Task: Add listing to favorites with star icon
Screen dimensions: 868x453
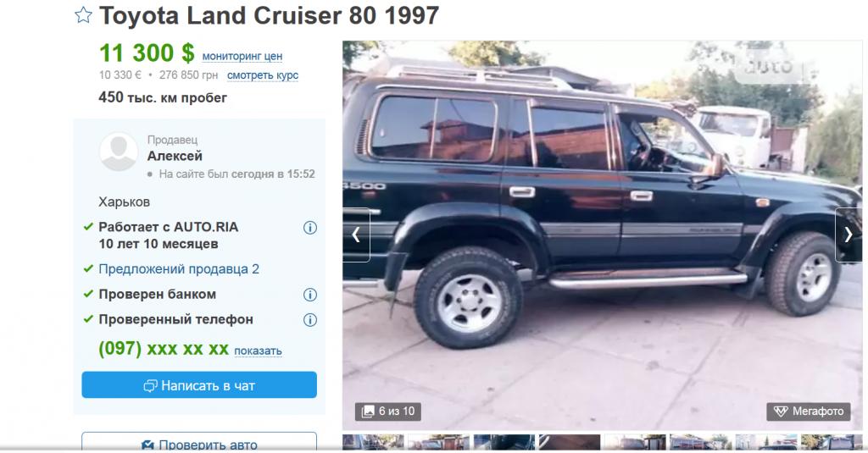Action: tap(83, 15)
